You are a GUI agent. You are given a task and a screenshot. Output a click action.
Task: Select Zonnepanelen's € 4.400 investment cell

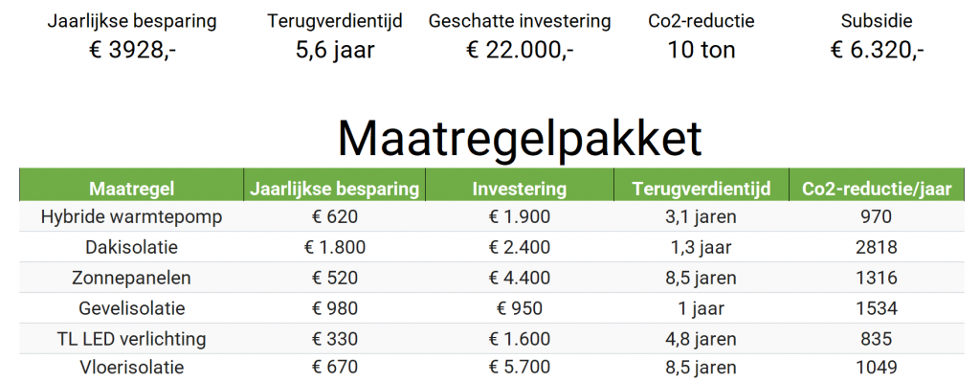pos(520,278)
